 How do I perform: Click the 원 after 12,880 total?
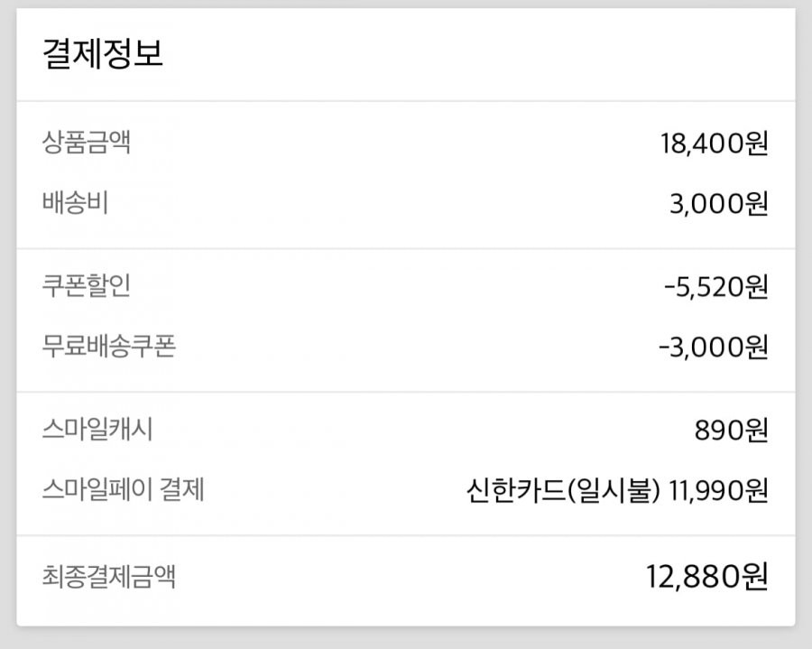click(x=755, y=577)
